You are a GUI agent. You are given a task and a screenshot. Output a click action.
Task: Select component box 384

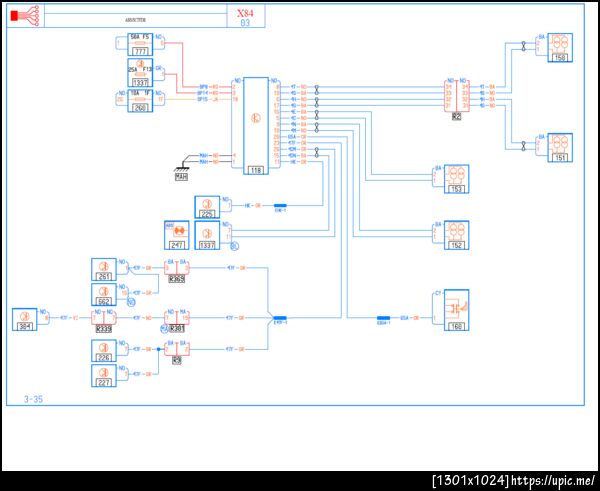24,319
